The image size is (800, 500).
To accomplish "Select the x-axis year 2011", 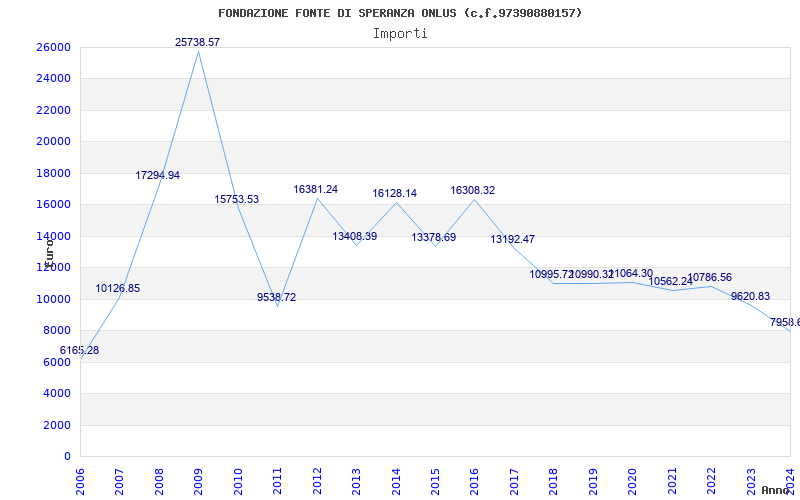I will [x=277, y=482].
